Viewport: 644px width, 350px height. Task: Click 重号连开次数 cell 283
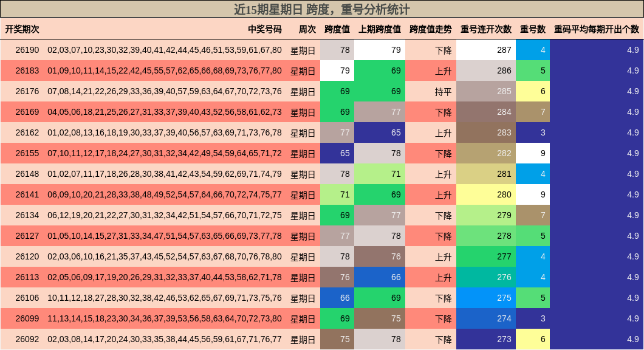pyautogui.click(x=486, y=132)
